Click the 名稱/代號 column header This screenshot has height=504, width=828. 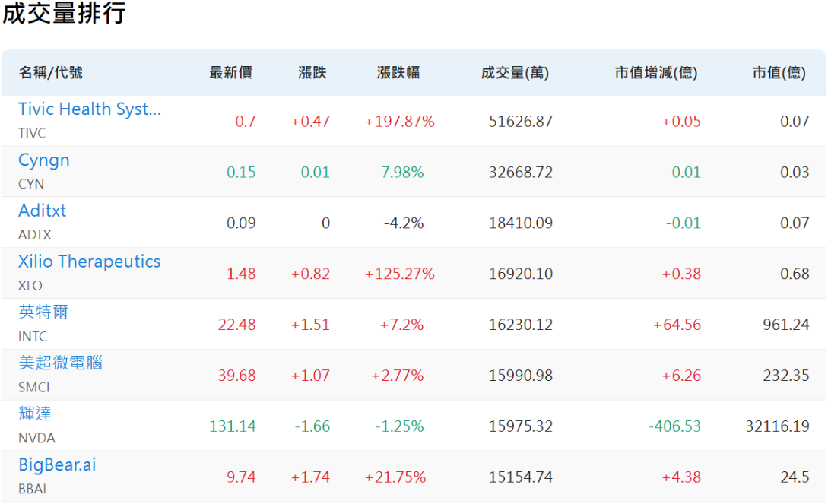(x=51, y=72)
